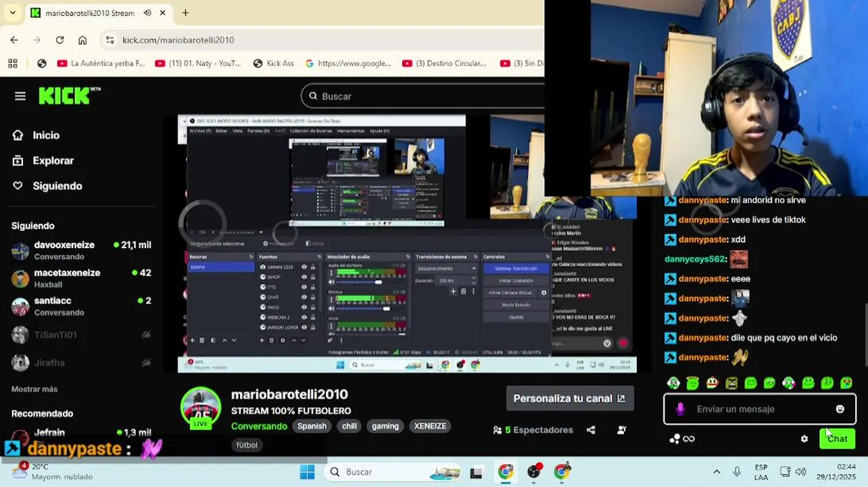Screen dimensions: 868x487
Task: Open a new browser tab
Action: (185, 13)
